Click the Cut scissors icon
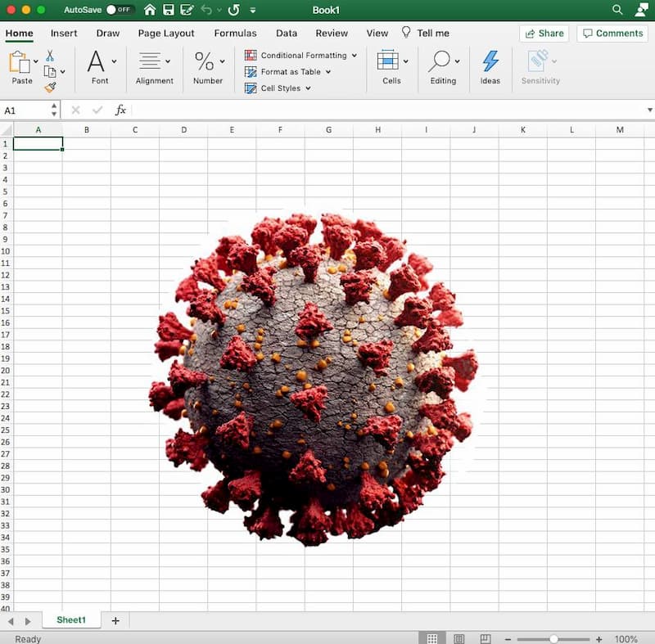655x644 pixels. (50, 56)
